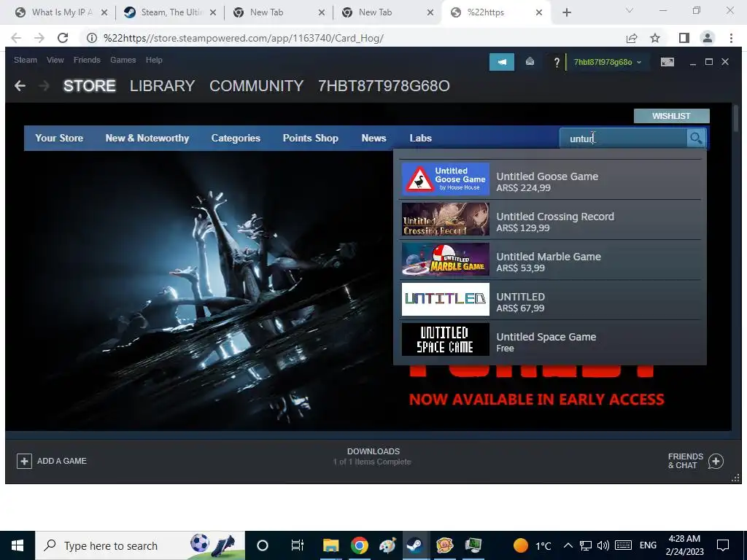Click the Chrome taskbar icon

pos(360,545)
